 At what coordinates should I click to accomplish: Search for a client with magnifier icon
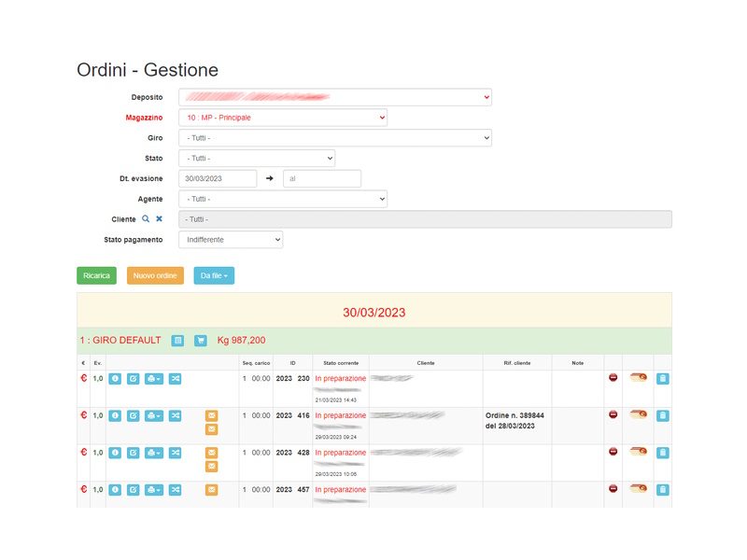click(146, 219)
